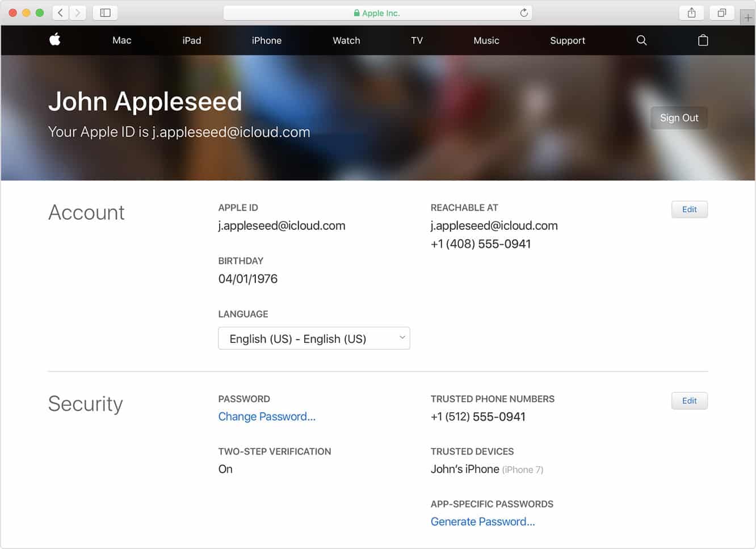Click the back navigation arrow
The image size is (756, 549).
(x=60, y=12)
